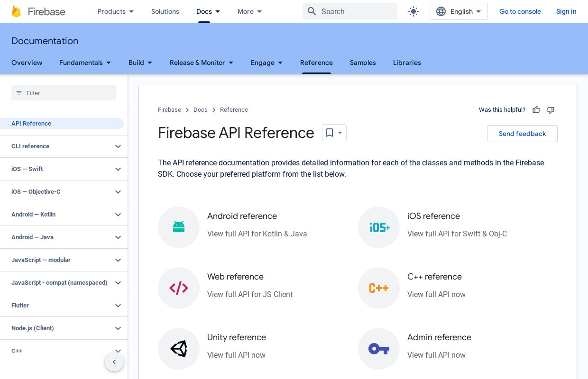Click the Web reference code icon

pos(179,288)
